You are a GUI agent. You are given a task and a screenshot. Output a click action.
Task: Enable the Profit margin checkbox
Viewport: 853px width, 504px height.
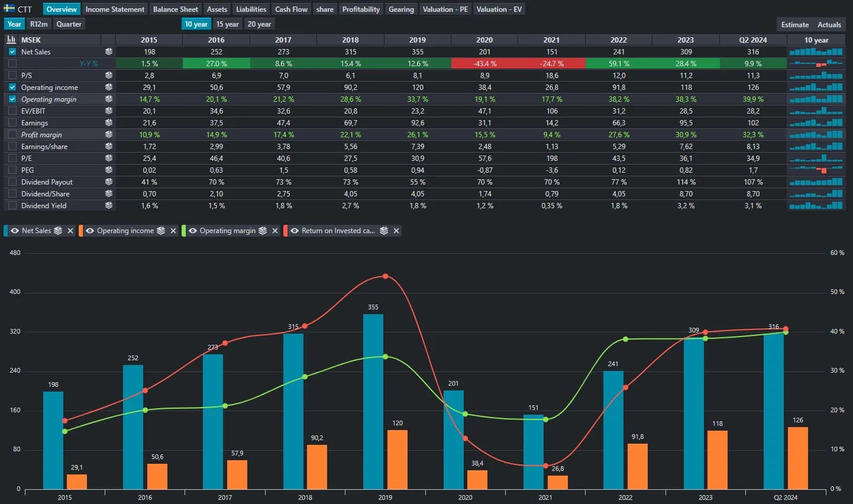click(12, 134)
